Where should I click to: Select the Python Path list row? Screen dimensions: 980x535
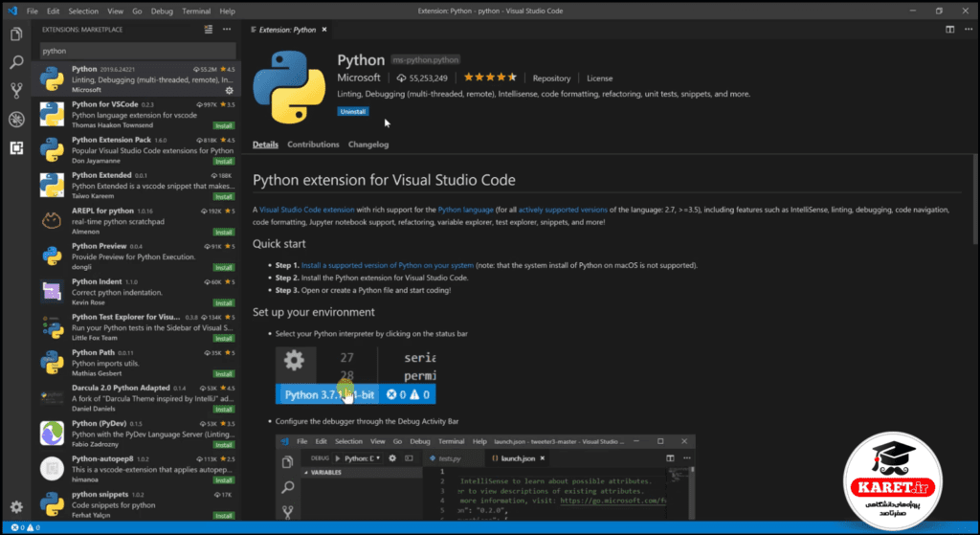[136, 363]
